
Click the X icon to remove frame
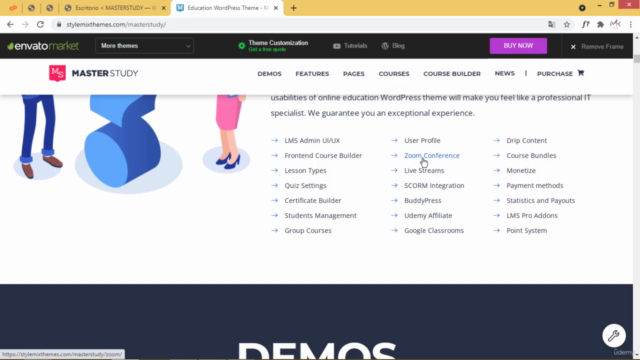coord(573,47)
